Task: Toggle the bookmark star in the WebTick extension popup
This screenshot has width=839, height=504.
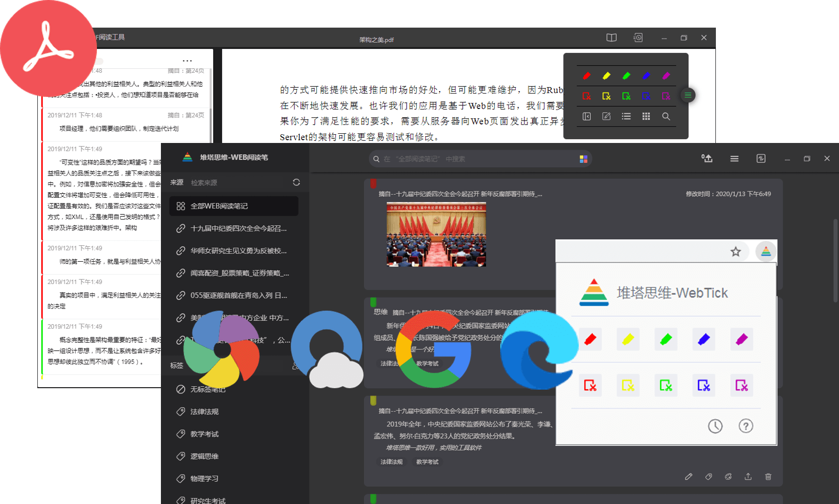Action: [x=736, y=252]
